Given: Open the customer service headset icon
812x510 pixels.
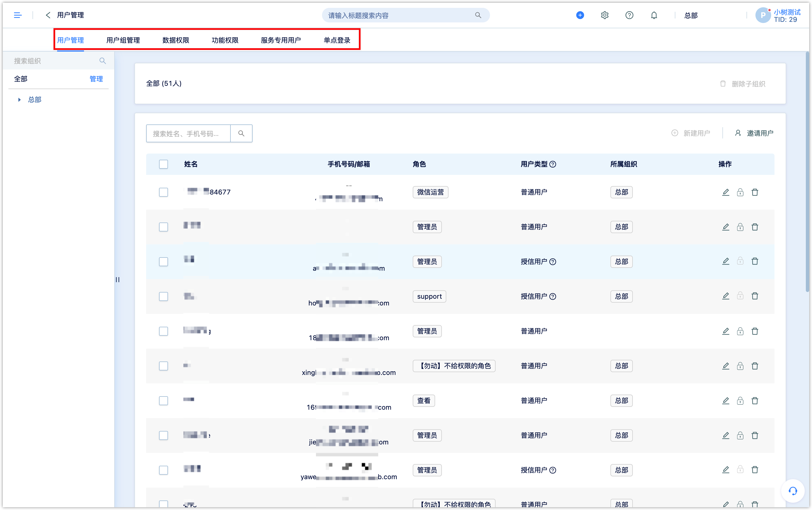Looking at the screenshot, I should pyautogui.click(x=793, y=491).
